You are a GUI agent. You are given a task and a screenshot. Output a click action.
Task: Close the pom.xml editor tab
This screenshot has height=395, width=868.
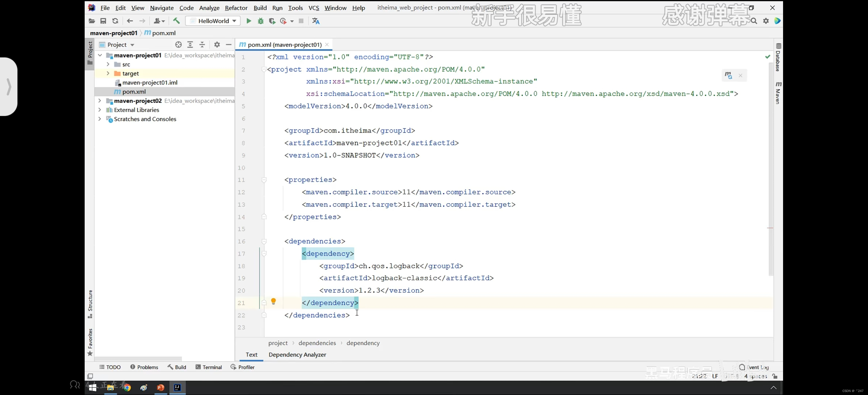coord(327,44)
